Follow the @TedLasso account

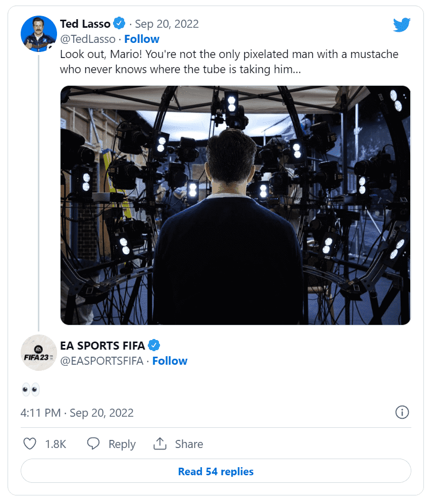(x=142, y=39)
